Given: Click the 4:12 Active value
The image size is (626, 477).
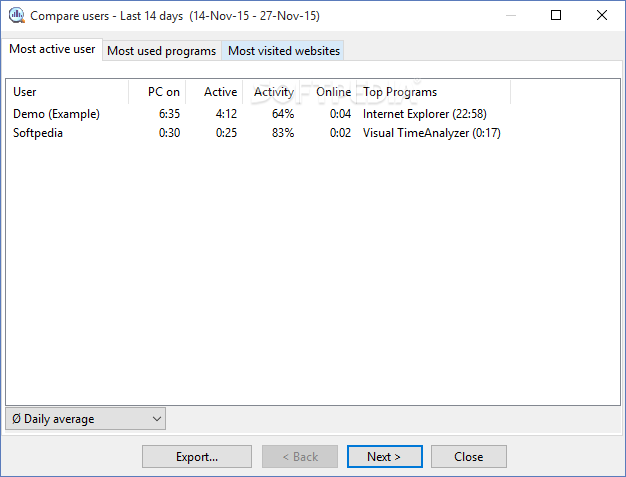Looking at the screenshot, I should (226, 114).
